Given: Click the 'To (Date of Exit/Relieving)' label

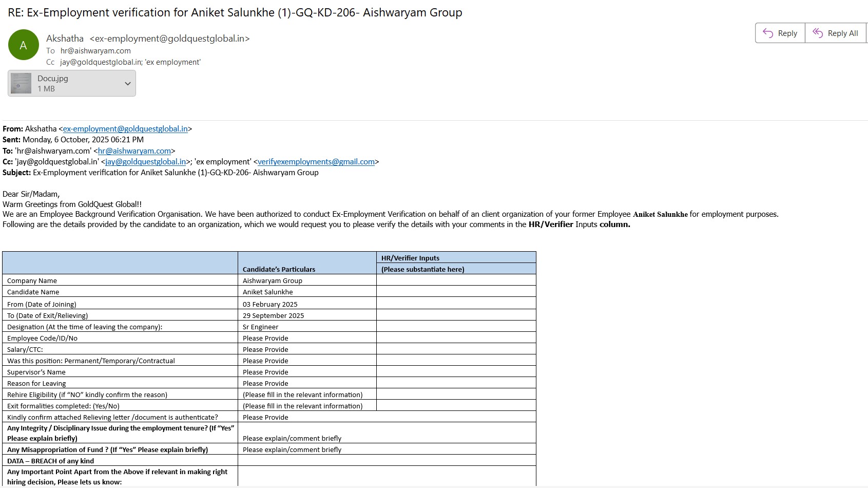Looking at the screenshot, I should 47,316.
